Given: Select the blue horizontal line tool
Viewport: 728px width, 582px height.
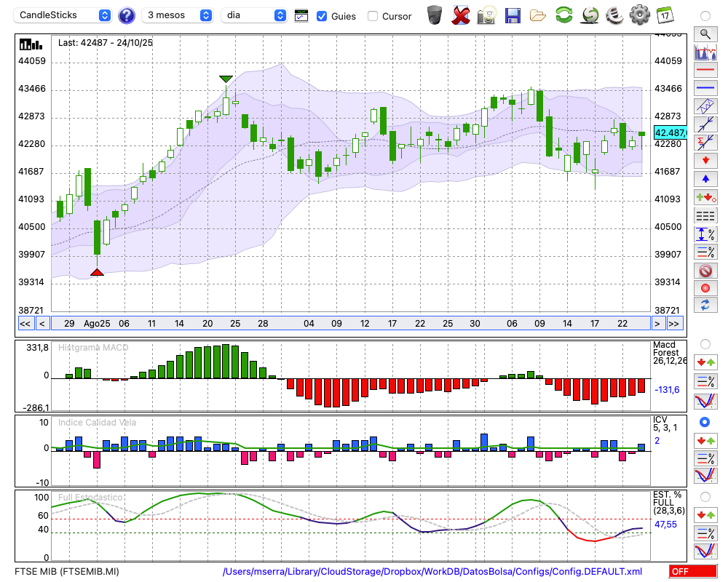Looking at the screenshot, I should [705, 88].
